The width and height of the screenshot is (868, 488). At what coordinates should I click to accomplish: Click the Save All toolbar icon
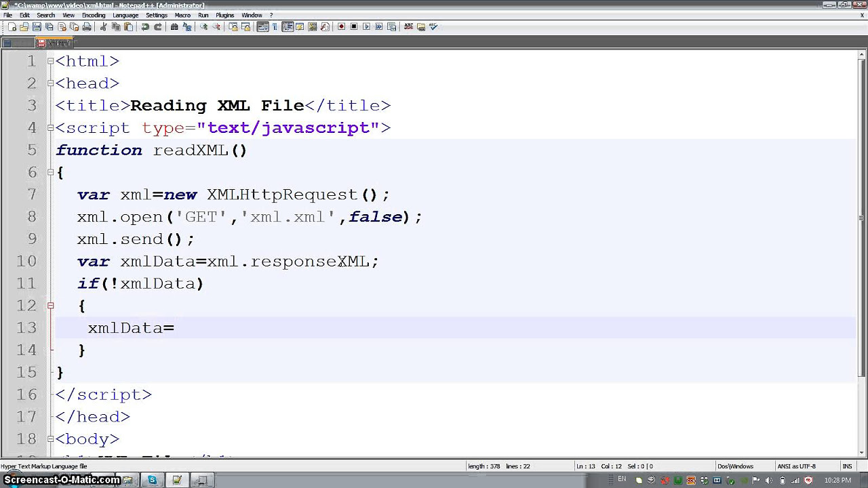[x=50, y=27]
